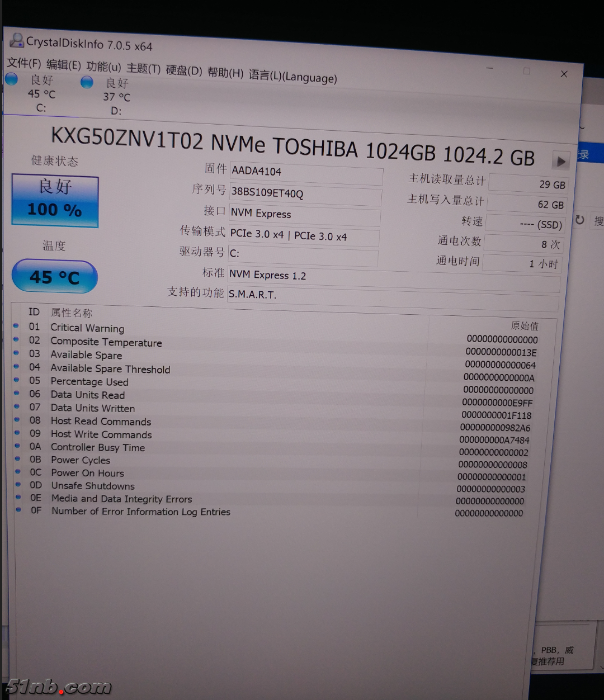
Task: Select the D: drive at 37 °C
Action: point(116,97)
